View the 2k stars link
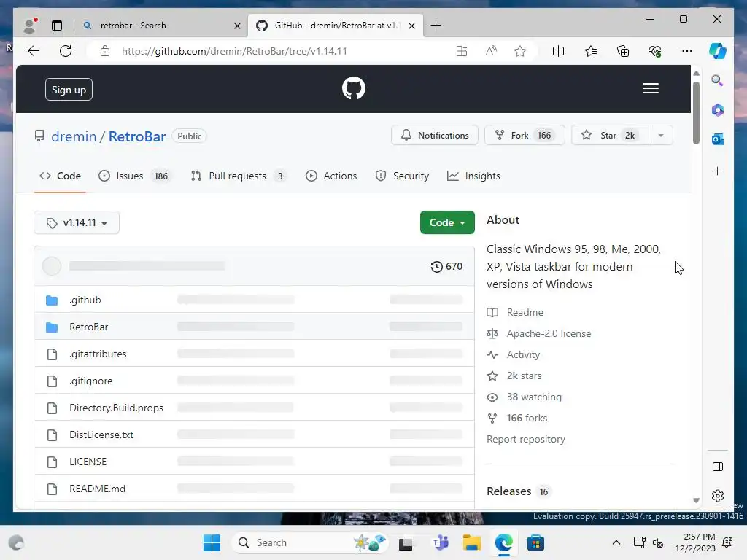The height and width of the screenshot is (560, 747). pos(514,376)
